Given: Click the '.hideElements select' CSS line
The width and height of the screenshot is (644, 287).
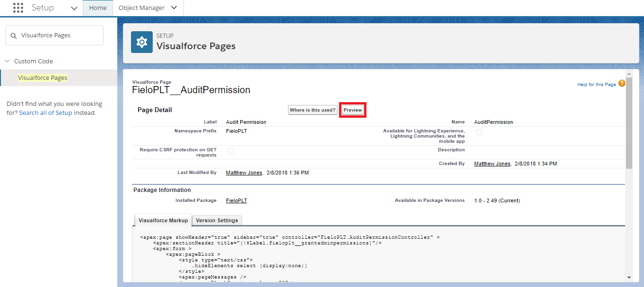Looking at the screenshot, I should 250,266.
